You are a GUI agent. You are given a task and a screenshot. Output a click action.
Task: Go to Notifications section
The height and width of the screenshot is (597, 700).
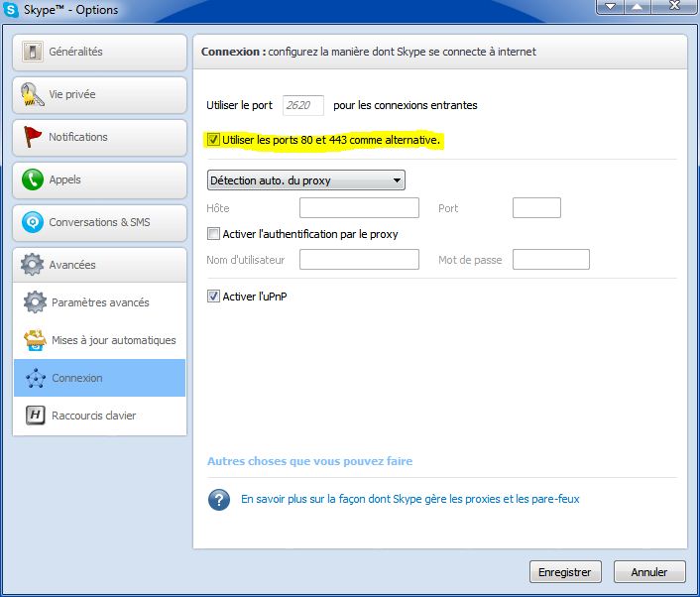pos(99,137)
